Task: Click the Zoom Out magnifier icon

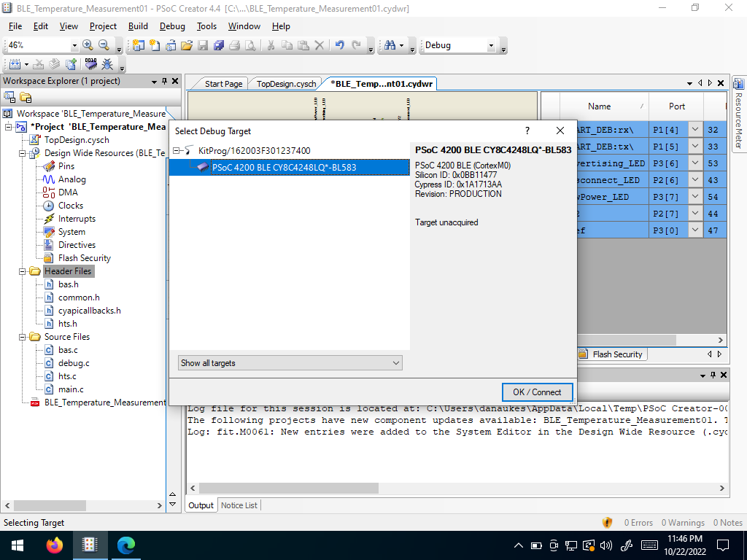Action: [104, 44]
